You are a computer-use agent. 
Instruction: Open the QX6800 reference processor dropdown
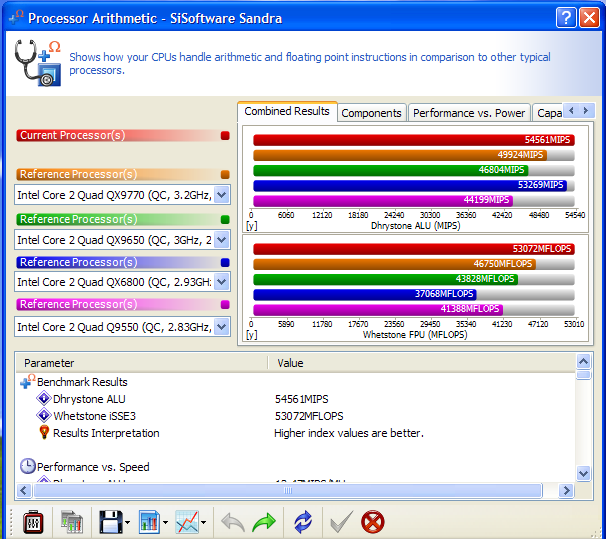[222, 281]
